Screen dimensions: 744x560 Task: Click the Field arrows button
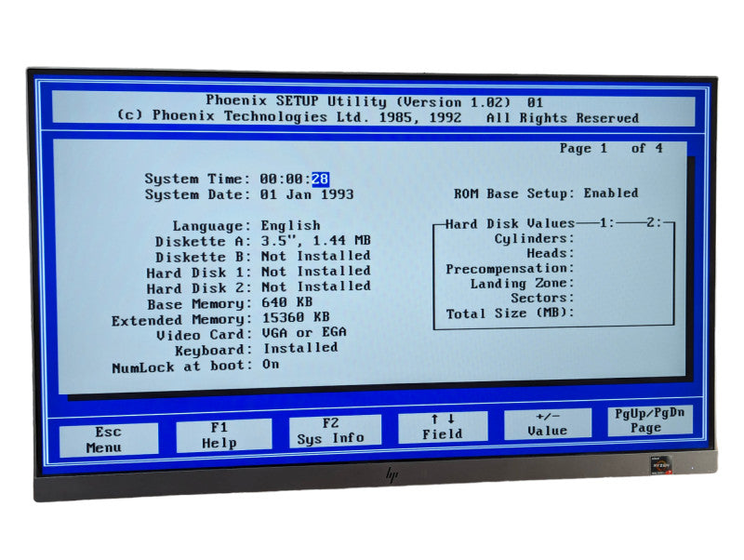click(443, 427)
